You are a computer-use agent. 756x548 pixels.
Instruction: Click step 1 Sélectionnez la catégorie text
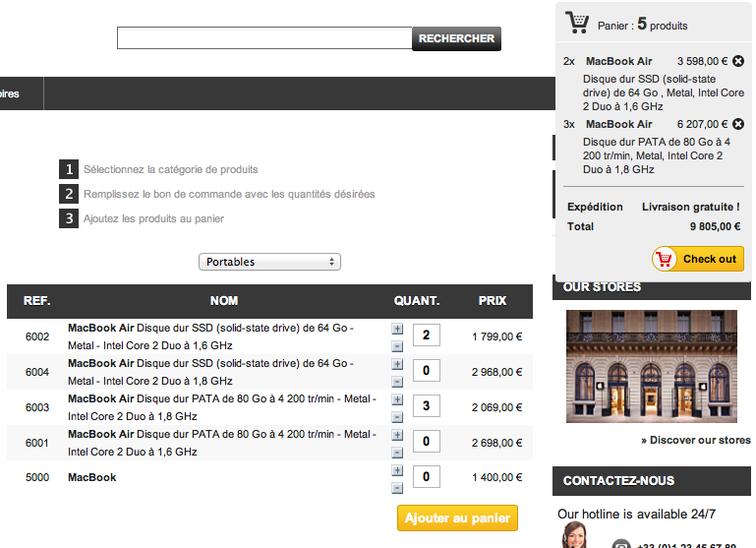point(171,169)
